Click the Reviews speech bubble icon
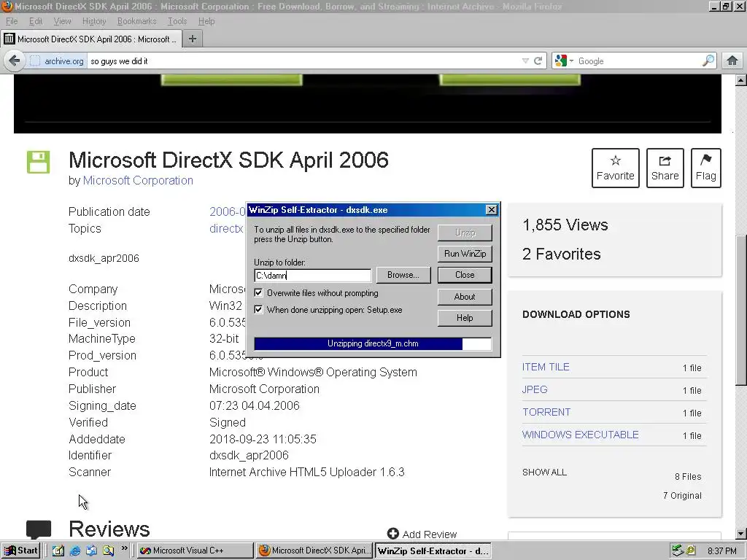Viewport: 747px width, 560px height. (x=39, y=529)
